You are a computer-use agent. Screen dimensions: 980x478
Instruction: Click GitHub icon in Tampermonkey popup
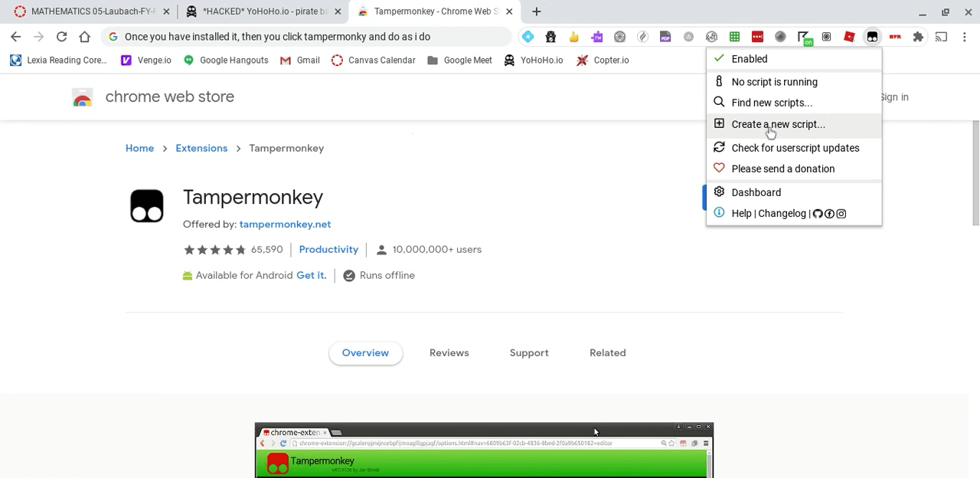pos(818,214)
